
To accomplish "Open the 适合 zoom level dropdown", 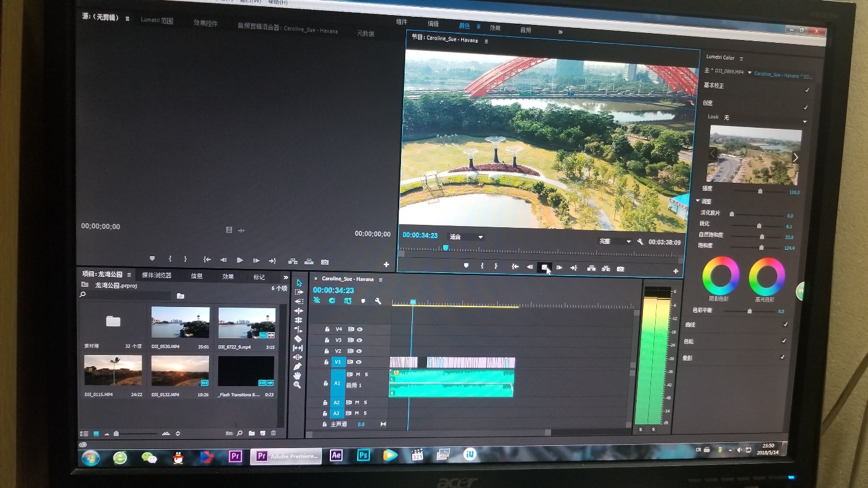I will coord(466,236).
